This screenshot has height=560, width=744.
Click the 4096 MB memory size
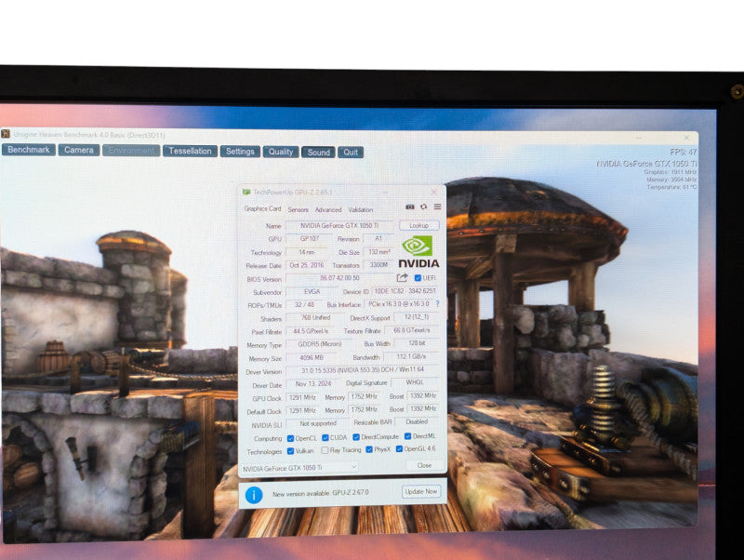click(x=312, y=357)
